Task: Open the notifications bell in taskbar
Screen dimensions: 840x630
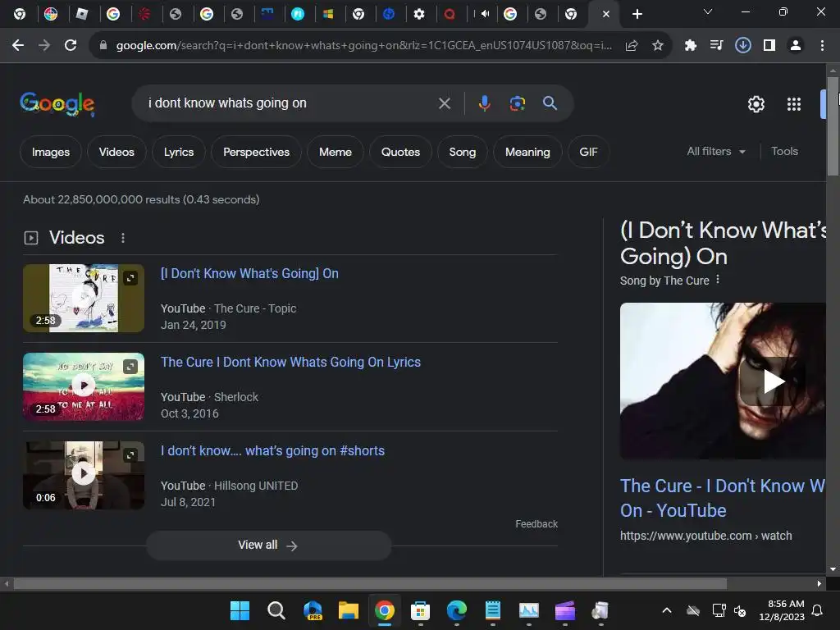Action: click(818, 610)
